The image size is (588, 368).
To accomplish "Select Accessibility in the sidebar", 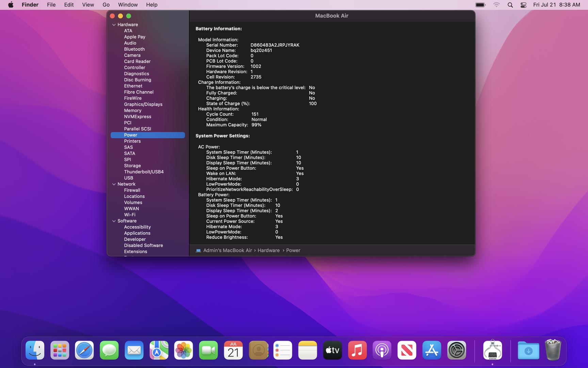I will click(137, 227).
